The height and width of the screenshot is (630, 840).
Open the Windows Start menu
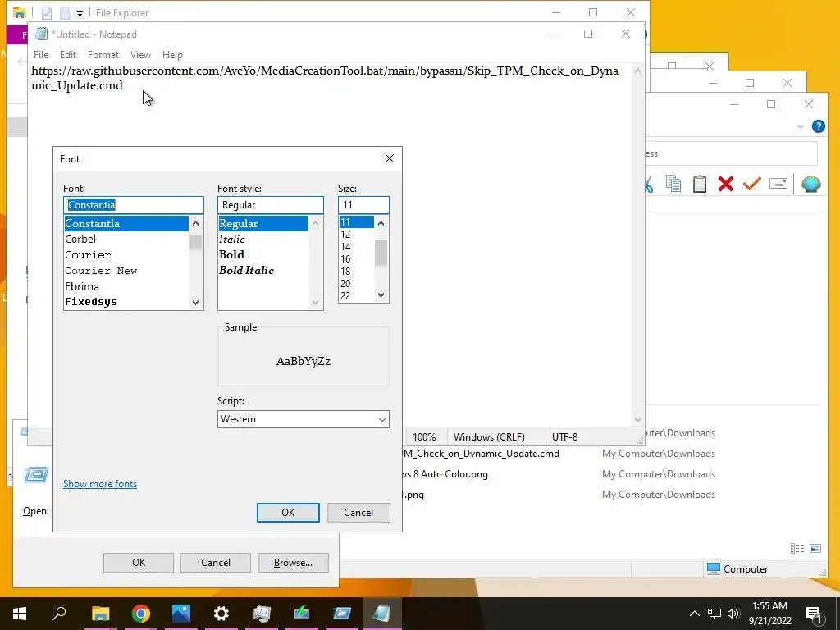click(x=20, y=613)
